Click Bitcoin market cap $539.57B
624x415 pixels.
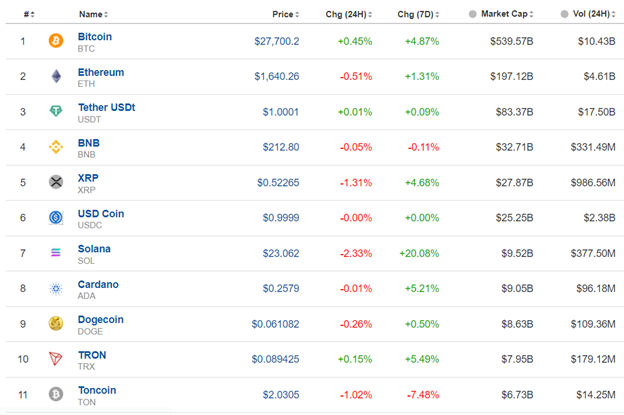tap(511, 41)
